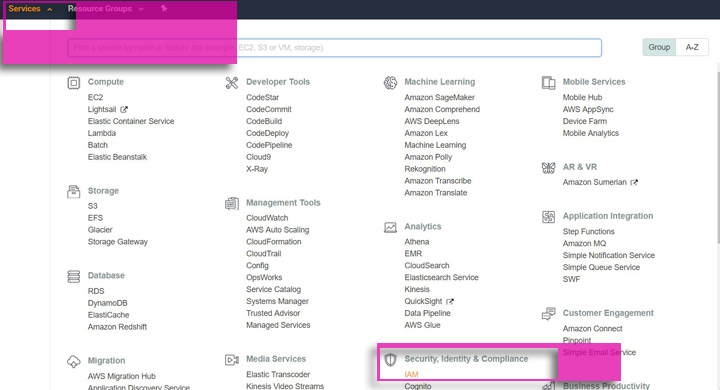Click the AR & VR butterfly icon
720x390 pixels.
(549, 168)
